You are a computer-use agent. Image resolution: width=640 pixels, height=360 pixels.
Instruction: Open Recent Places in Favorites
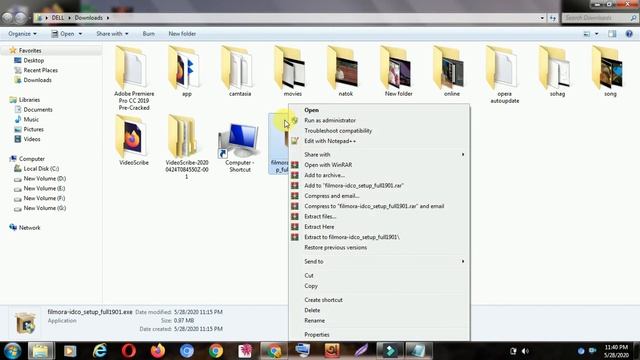[x=40, y=70]
